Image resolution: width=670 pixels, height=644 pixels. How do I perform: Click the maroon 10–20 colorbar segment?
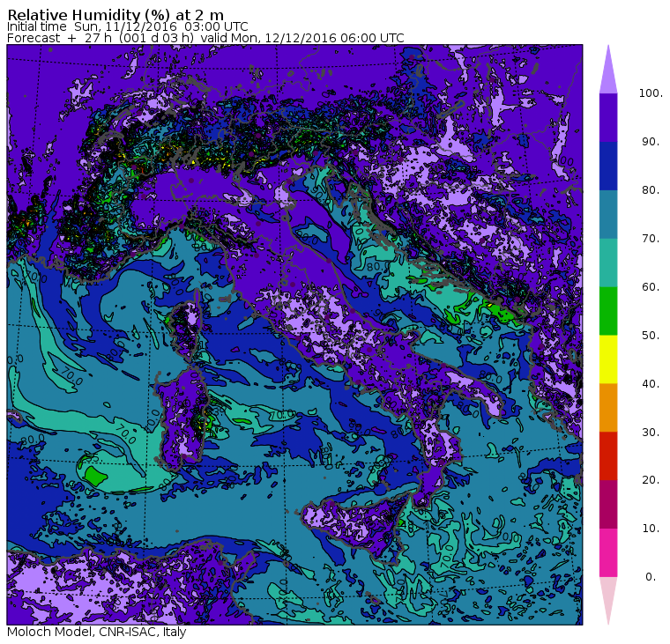[x=608, y=504]
